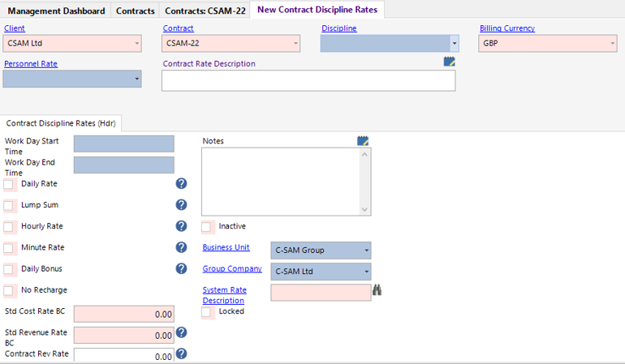Viewport: 625px width, 364px height.
Task: Focus the Contract Rate Description text field
Action: 308,81
